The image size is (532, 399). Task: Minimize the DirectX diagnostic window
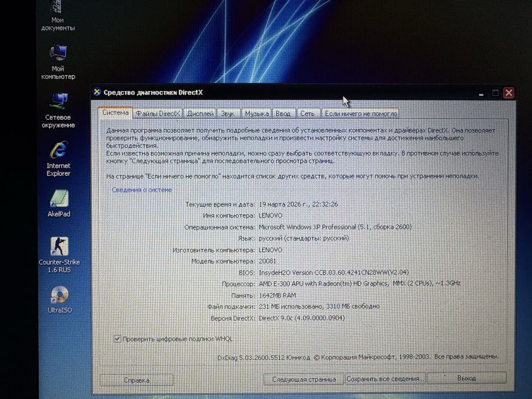click(x=481, y=93)
